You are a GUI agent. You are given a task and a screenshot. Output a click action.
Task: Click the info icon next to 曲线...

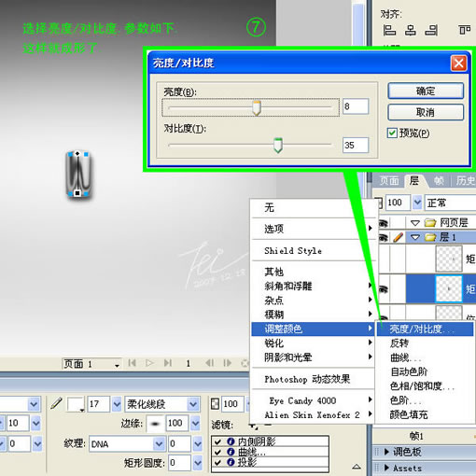231,452
